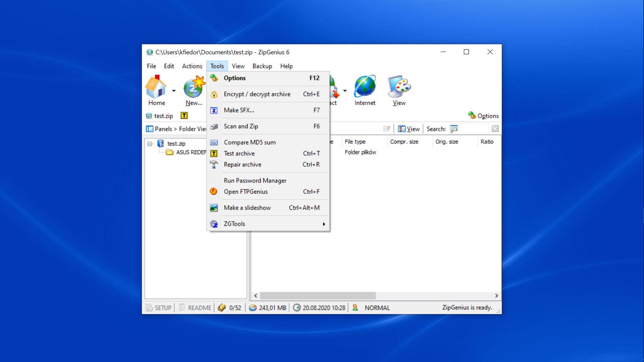This screenshot has width=644, height=362.
Task: Click the Folder View breadcrumb text
Action: point(193,129)
